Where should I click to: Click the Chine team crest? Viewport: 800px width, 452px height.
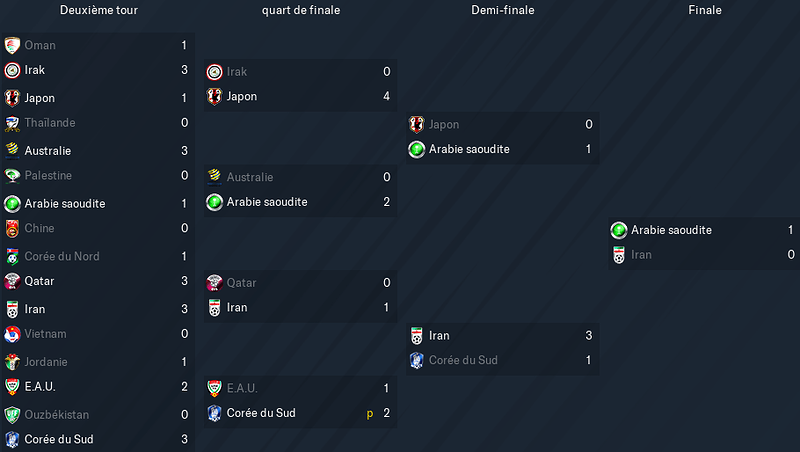click(12, 228)
